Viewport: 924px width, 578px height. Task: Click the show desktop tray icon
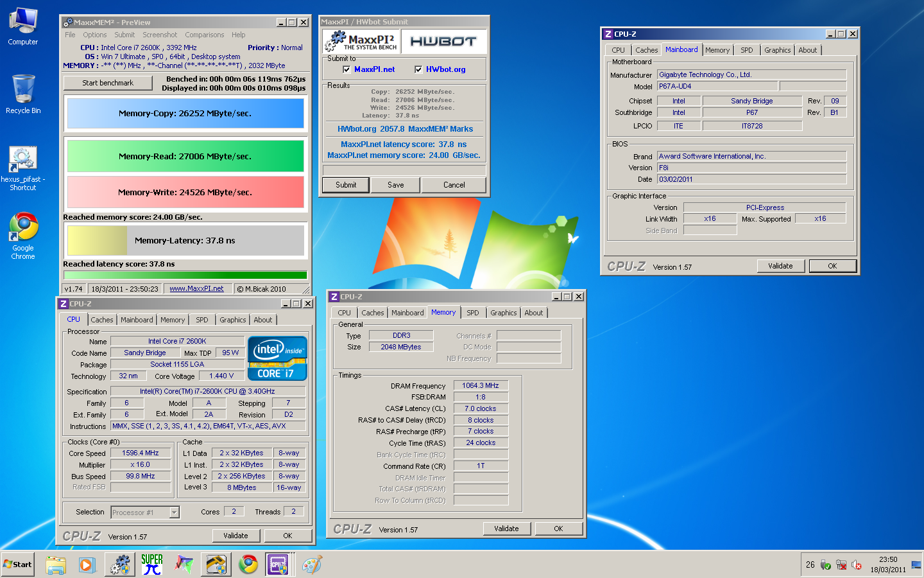pos(916,565)
